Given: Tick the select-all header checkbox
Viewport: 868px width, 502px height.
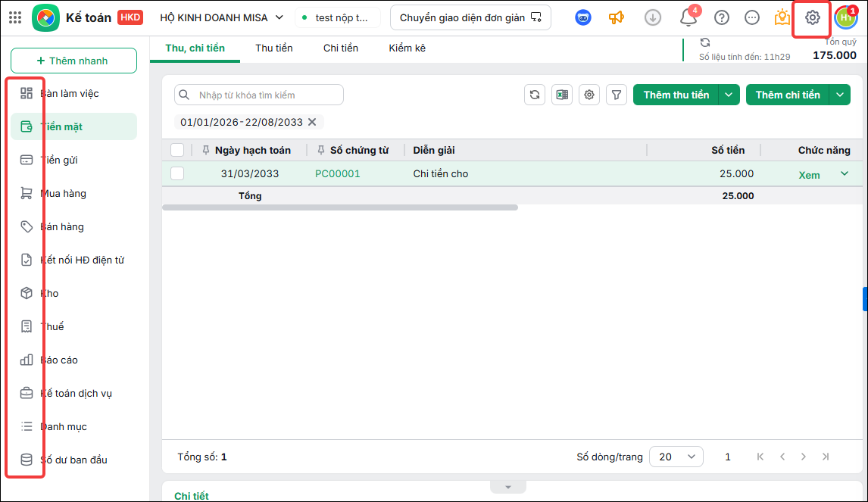Looking at the screenshot, I should point(177,150).
